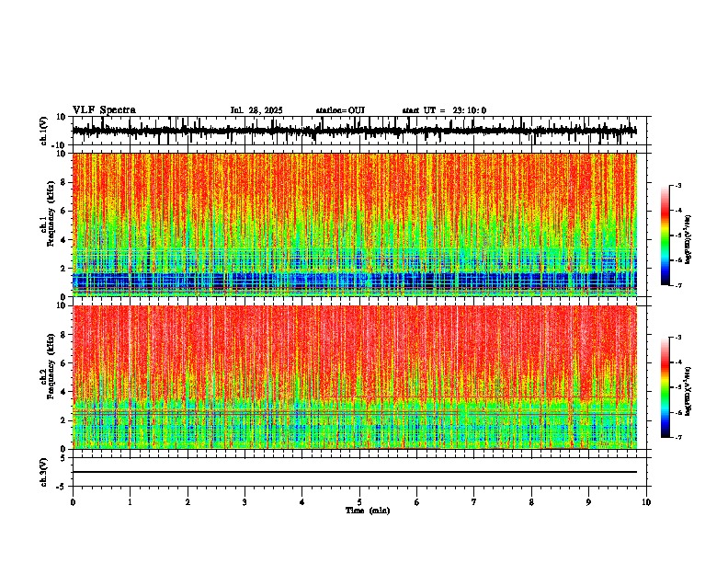728x563 pixels.
Task: Click the time axis tick label '10'
Action: tap(646, 502)
